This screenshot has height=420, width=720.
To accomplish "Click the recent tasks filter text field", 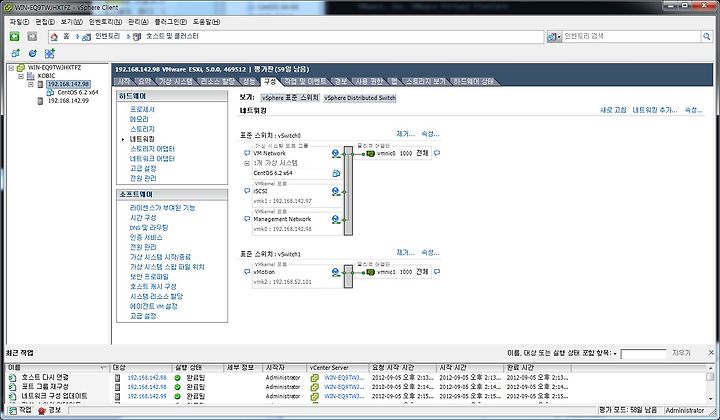I will (643, 353).
